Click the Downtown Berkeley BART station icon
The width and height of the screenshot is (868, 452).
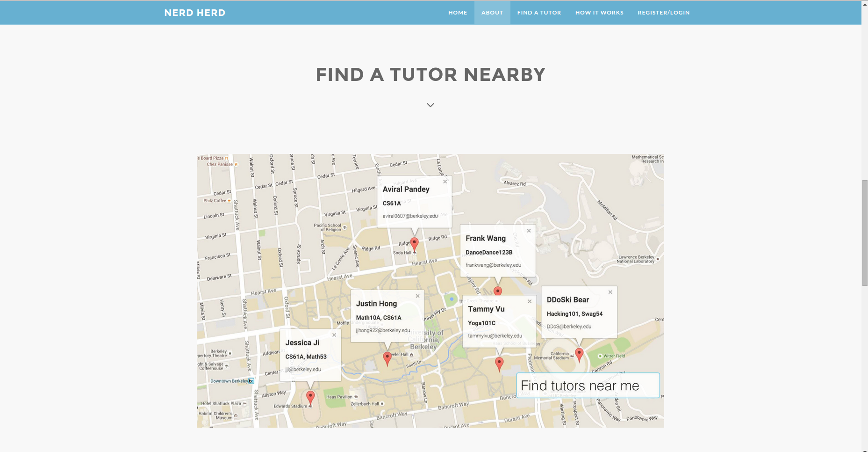tap(251, 381)
